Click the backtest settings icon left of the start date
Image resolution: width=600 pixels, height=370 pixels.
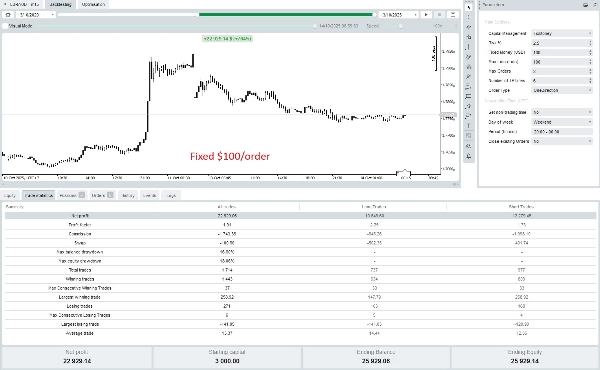8,15
